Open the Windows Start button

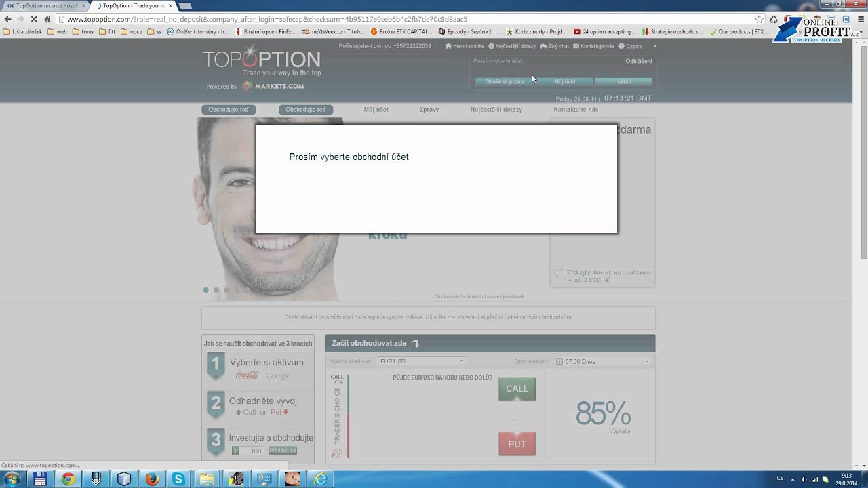point(12,479)
